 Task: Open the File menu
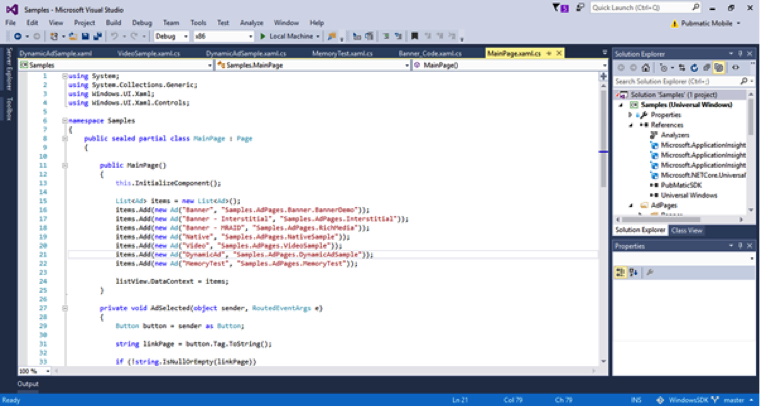10,23
